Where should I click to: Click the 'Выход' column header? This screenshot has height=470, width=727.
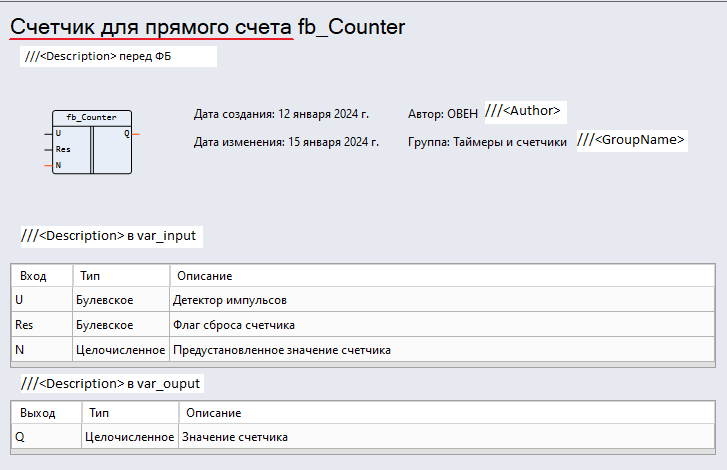coord(38,412)
